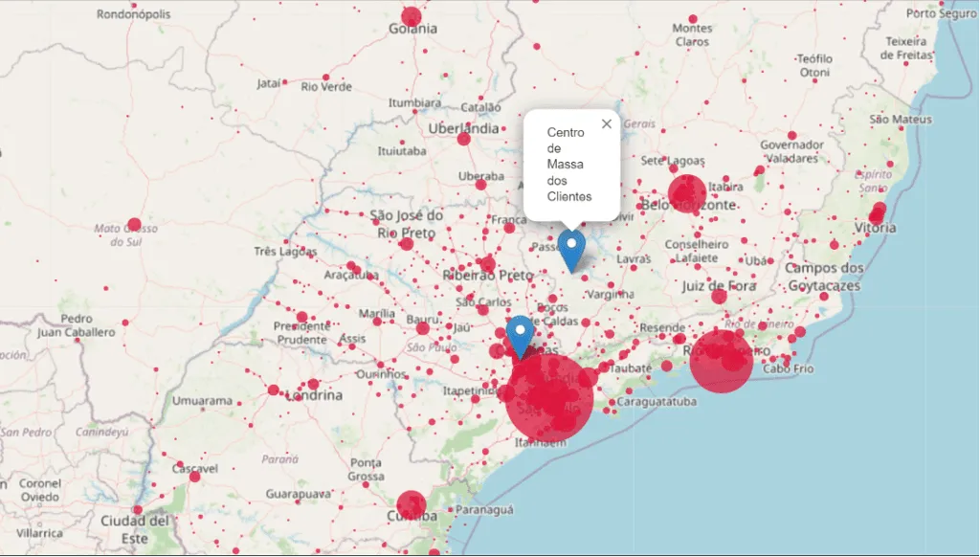Viewport: 980px width, 557px height.
Task: Click the Campos dos Goytacazes label
Action: coord(824,277)
